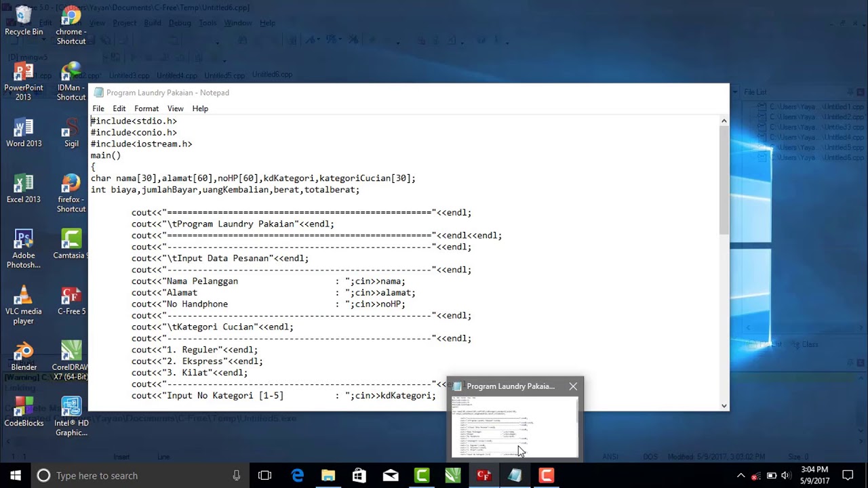Launch Microsoft Edge from the taskbar

(x=297, y=475)
